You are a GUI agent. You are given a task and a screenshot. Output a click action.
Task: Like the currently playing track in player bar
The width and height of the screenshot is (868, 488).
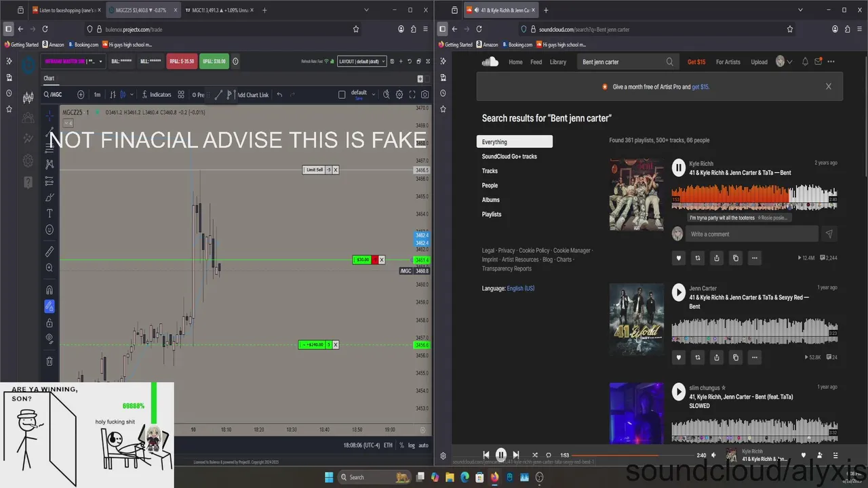tap(804, 455)
